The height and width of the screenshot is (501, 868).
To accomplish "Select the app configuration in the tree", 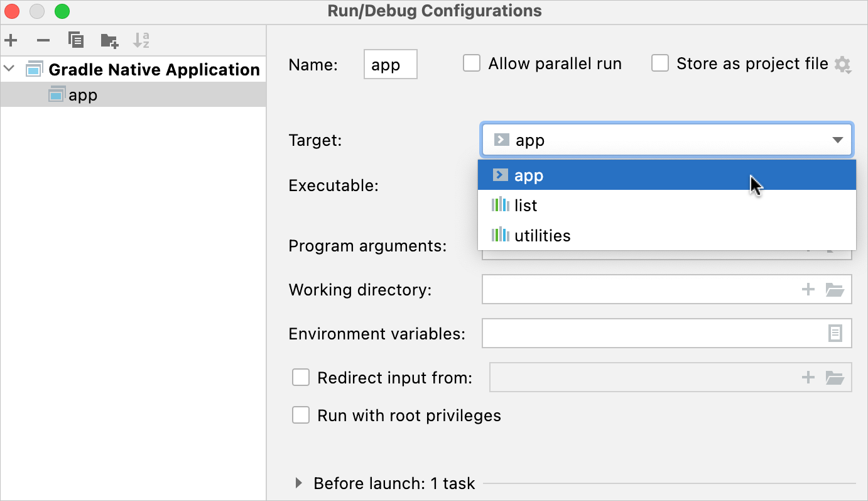I will pos(133,96).
